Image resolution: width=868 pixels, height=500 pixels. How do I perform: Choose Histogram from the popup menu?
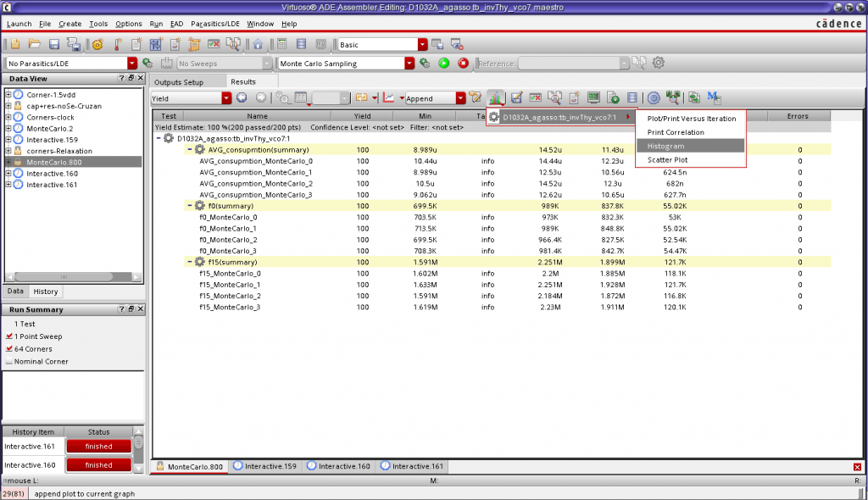pos(690,146)
